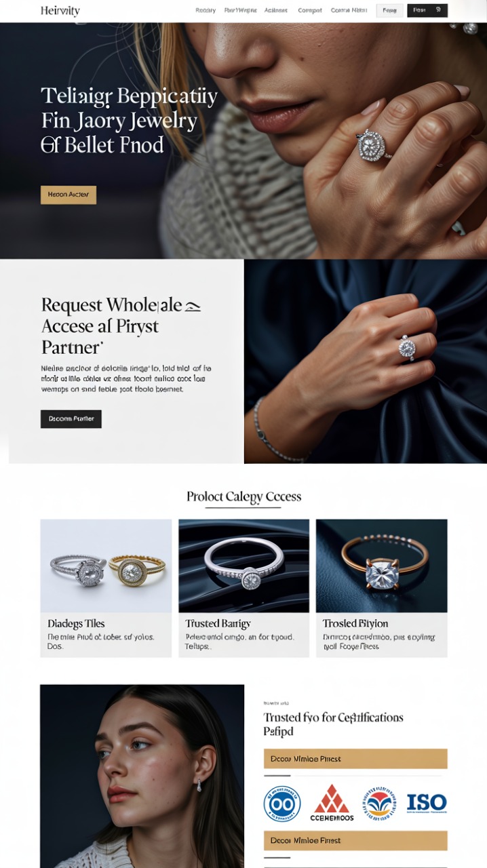Open the silver and gold rings product card
This screenshot has height=868, width=487.
(106, 588)
